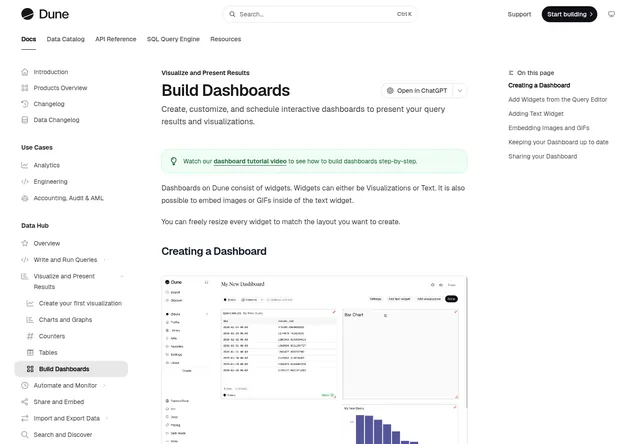The image size is (640, 444).
Task: Click the Support link
Action: click(519, 14)
